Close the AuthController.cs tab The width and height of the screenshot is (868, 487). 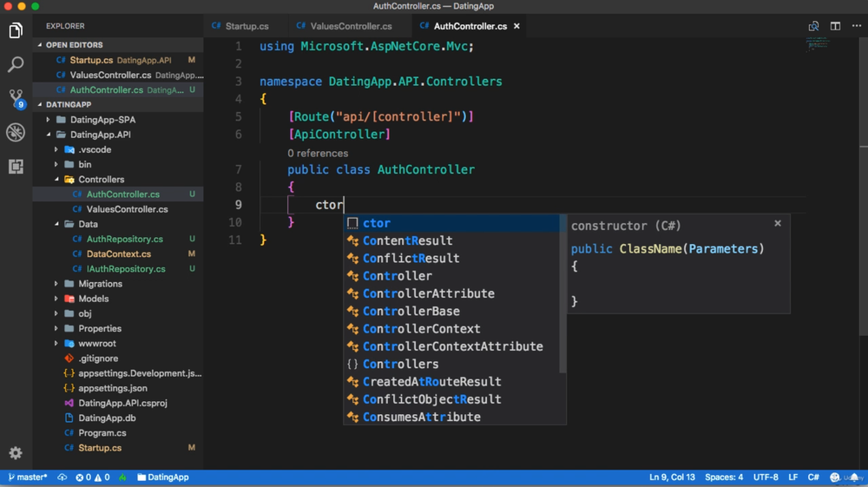(516, 26)
